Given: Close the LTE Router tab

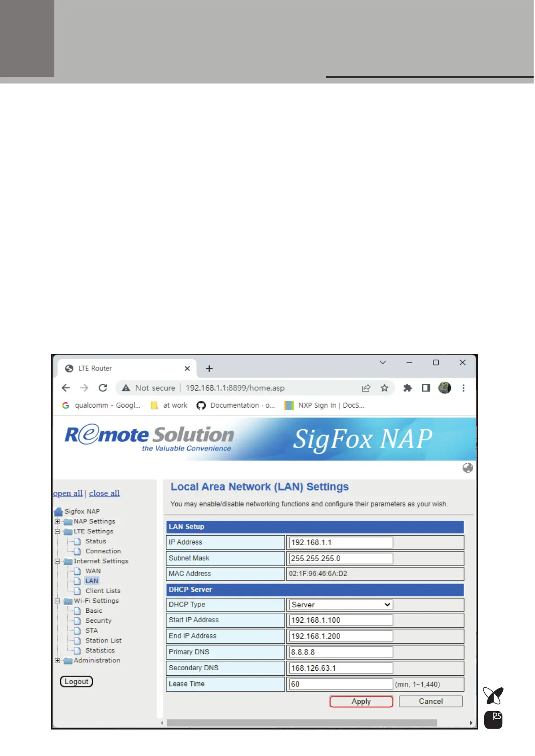Looking at the screenshot, I should click(187, 369).
